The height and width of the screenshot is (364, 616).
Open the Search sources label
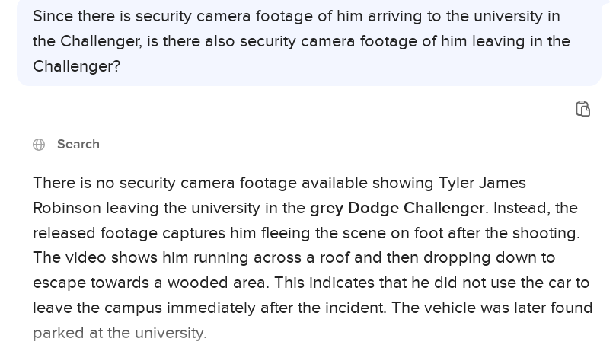(78, 145)
